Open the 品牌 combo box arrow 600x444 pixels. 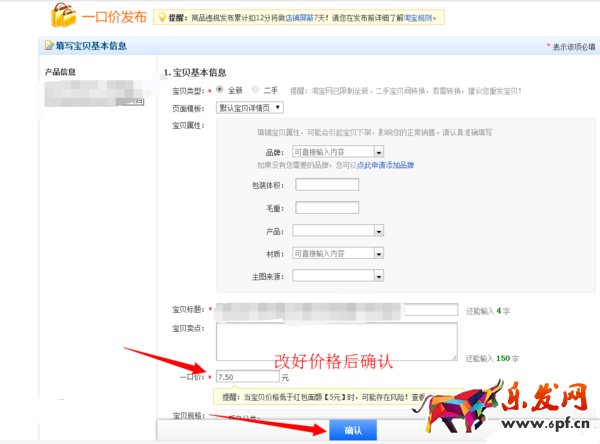point(379,152)
